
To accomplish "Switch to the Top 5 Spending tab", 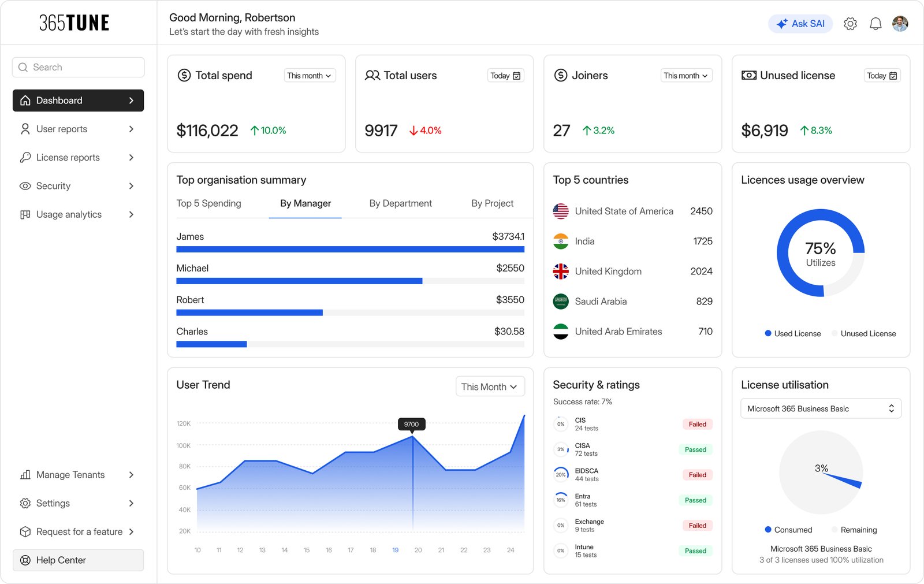I will coord(208,203).
